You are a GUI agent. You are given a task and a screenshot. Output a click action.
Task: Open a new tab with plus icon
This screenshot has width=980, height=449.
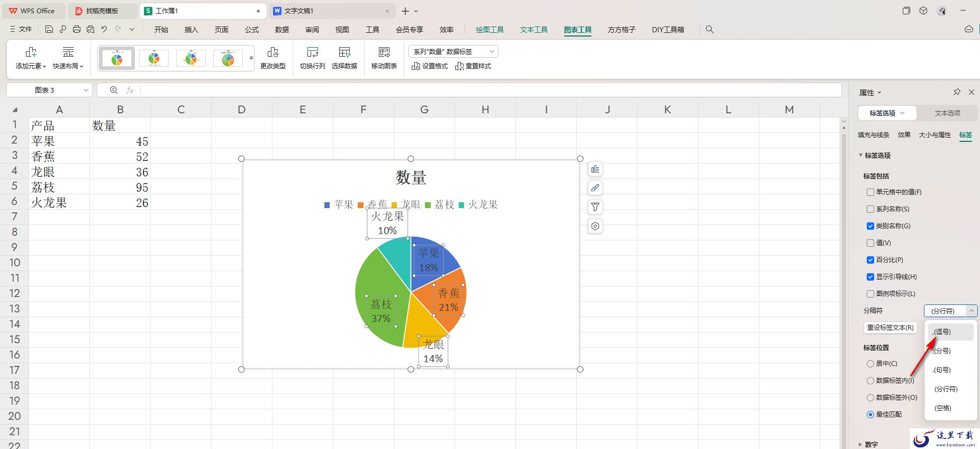(x=405, y=11)
